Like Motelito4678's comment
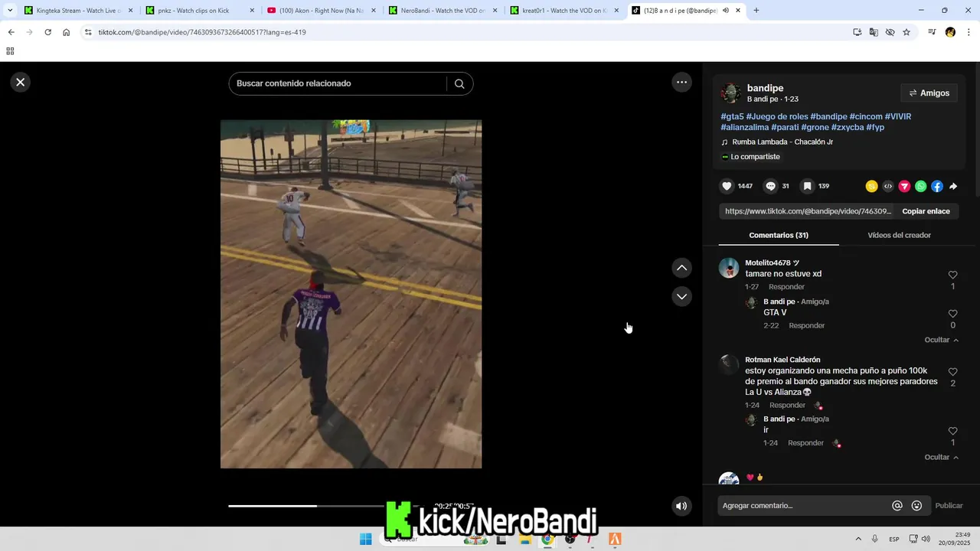The image size is (980, 551). (952, 275)
